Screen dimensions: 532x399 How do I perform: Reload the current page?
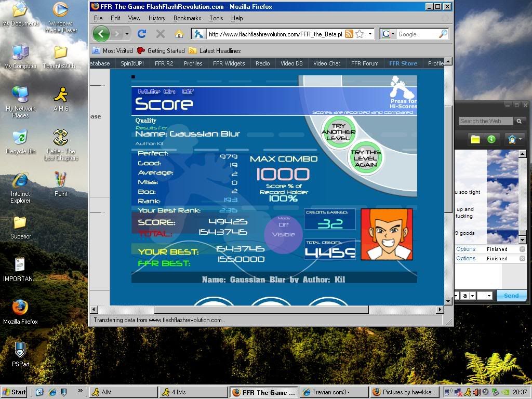pyautogui.click(x=141, y=34)
